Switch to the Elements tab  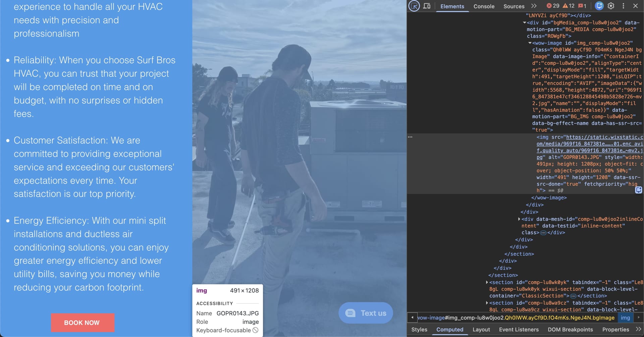point(452,6)
